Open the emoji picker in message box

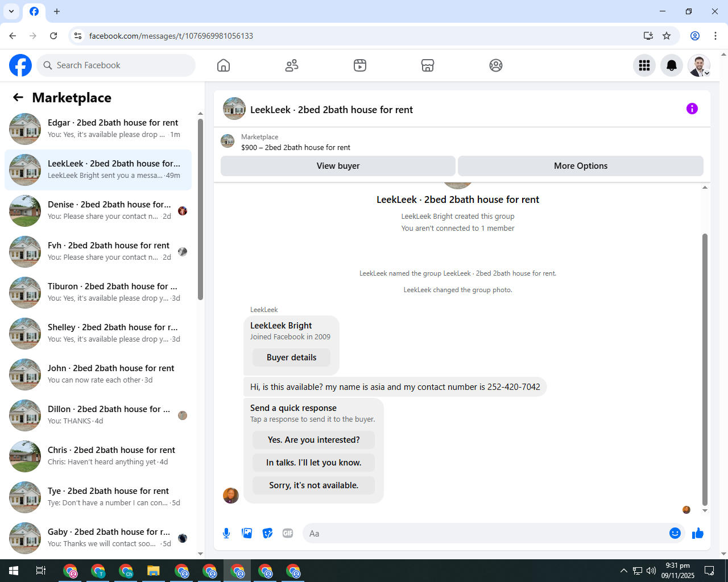point(675,533)
